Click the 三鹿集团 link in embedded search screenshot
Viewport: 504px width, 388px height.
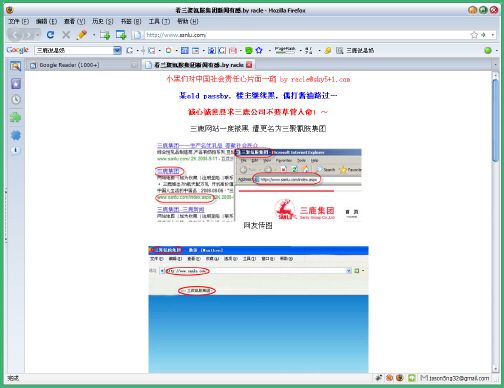(x=168, y=171)
